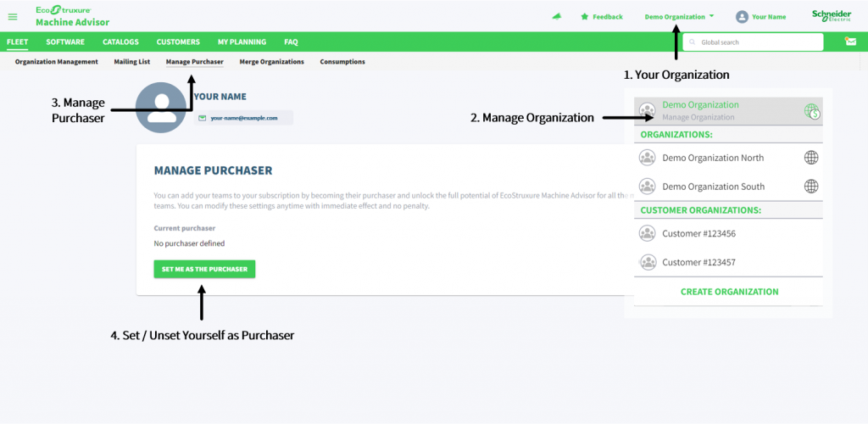Click the globe with dollar icon for Demo Organization
This screenshot has width=868, height=424.
[x=811, y=111]
